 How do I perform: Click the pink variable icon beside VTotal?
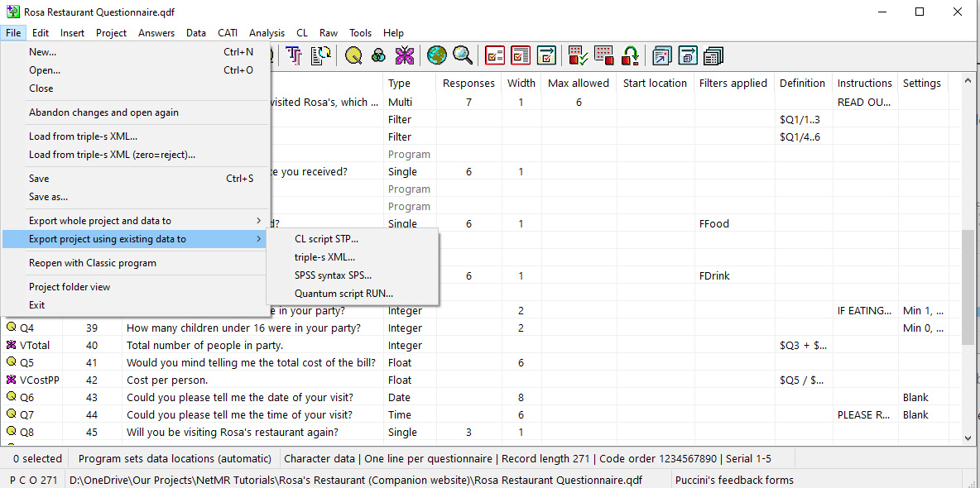click(x=11, y=345)
